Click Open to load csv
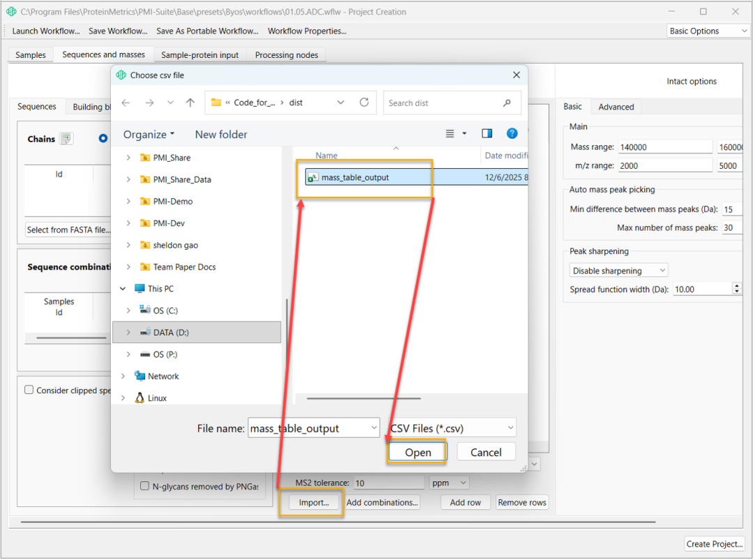Viewport: 753px width, 560px height. [418, 452]
